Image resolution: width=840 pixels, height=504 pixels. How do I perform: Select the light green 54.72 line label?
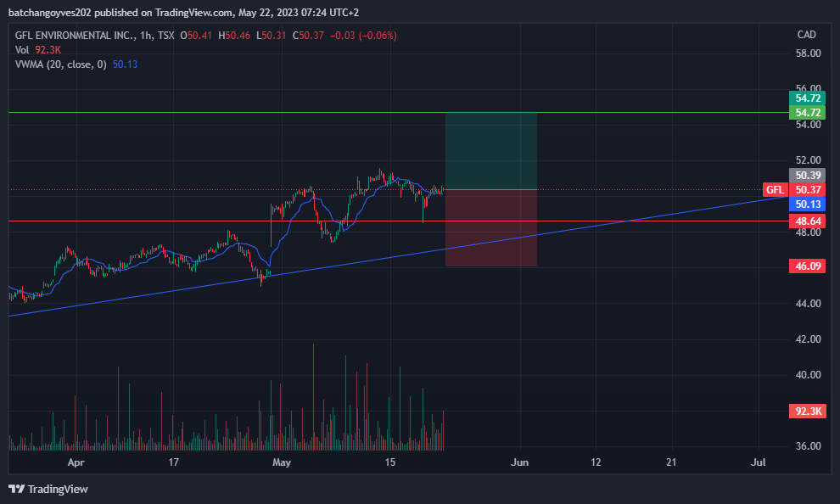click(807, 113)
